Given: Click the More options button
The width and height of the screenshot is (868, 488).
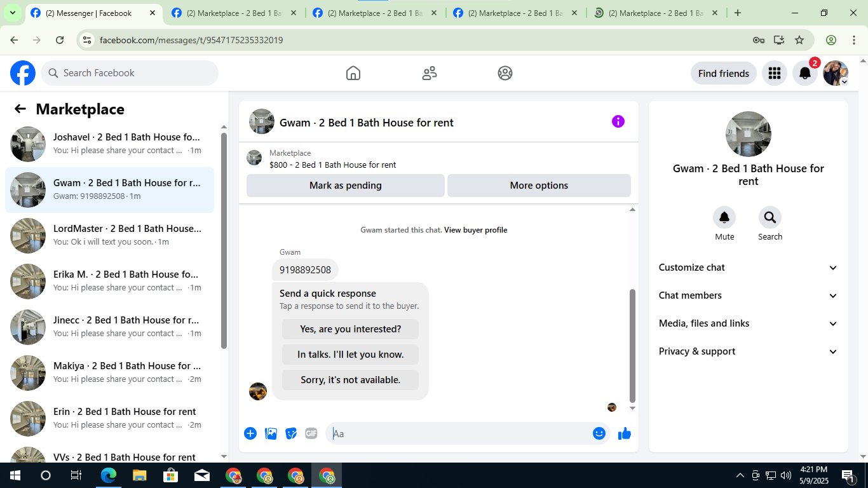Looking at the screenshot, I should tap(539, 186).
